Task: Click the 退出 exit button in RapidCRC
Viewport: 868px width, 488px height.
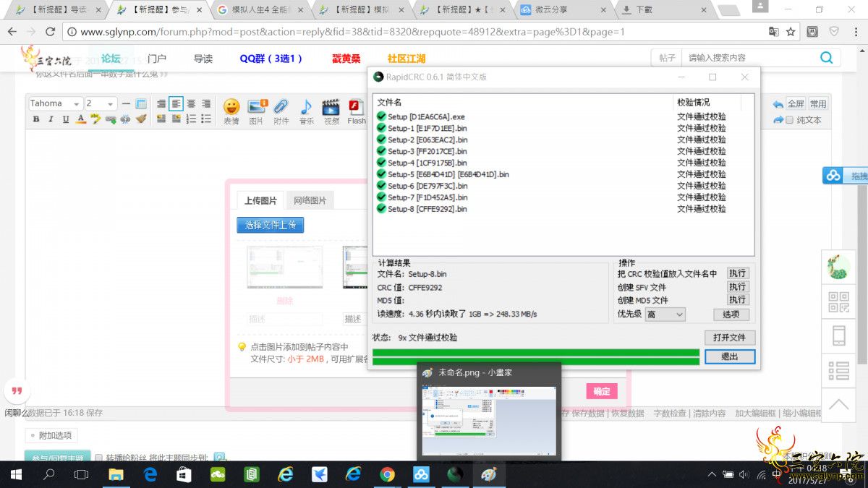Action: point(730,356)
